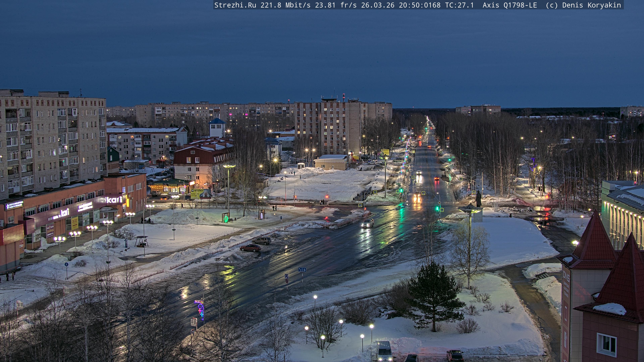Click the ЗАЙМЫ storefront sign
The width and height of the screenshot is (644, 362).
(50, 231)
